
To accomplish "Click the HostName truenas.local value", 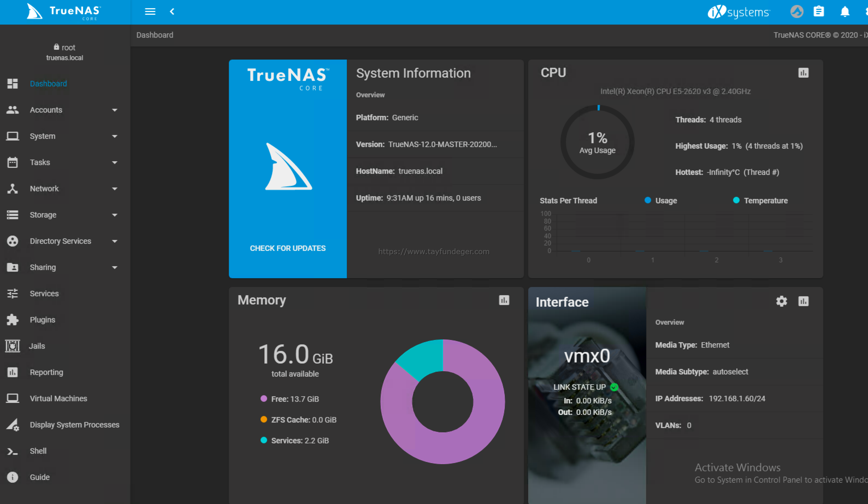I will coord(420,171).
